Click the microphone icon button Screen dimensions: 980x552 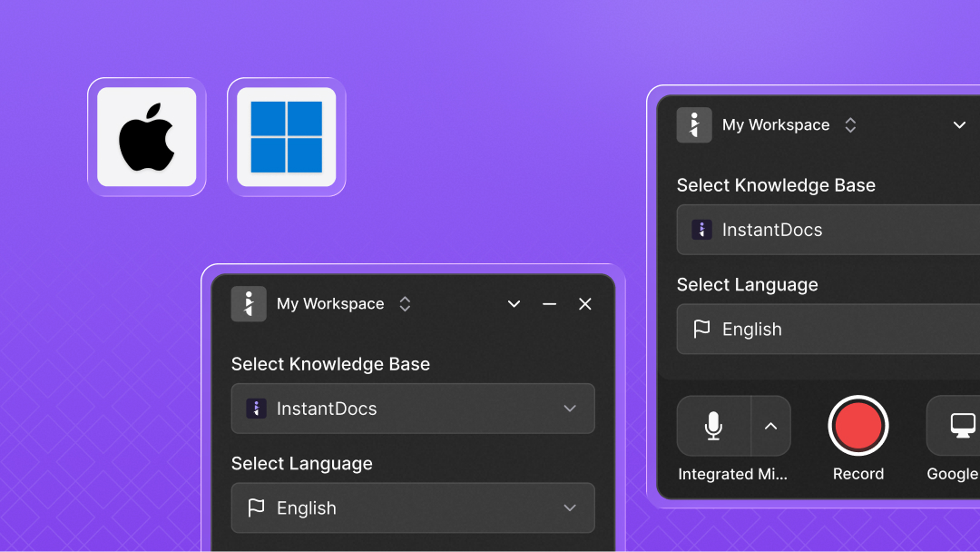coord(714,426)
